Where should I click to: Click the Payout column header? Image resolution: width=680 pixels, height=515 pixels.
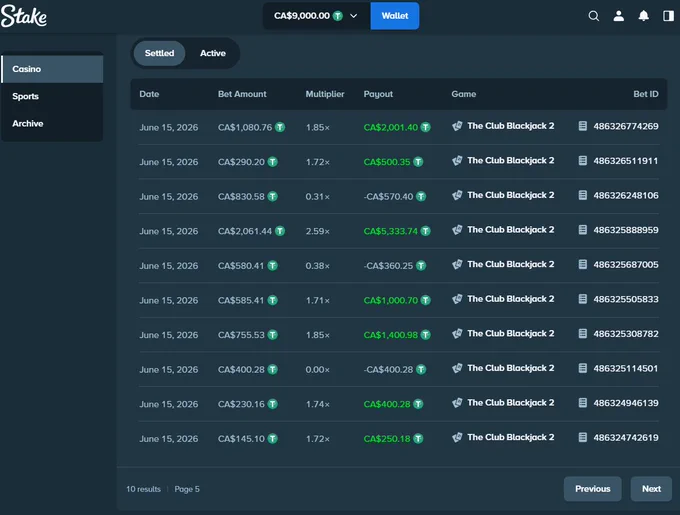tap(378, 94)
